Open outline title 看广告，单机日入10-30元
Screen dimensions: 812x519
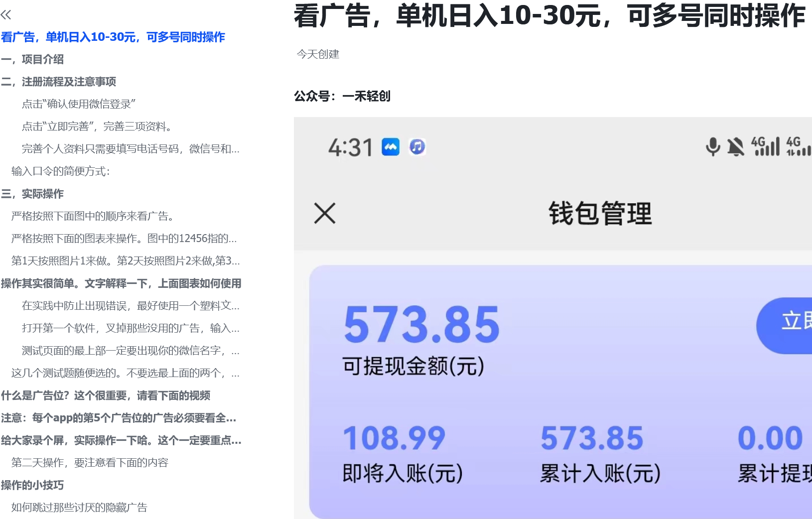[x=113, y=37]
